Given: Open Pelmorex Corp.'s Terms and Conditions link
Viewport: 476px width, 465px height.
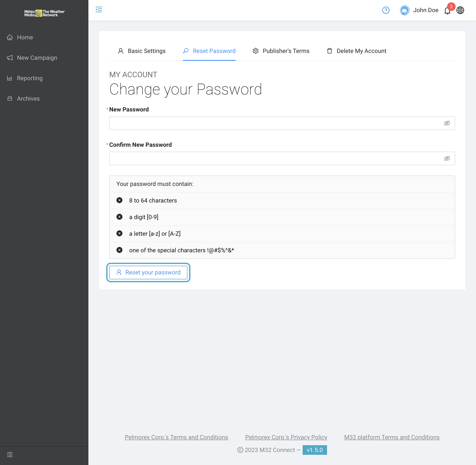Looking at the screenshot, I should pos(176,437).
